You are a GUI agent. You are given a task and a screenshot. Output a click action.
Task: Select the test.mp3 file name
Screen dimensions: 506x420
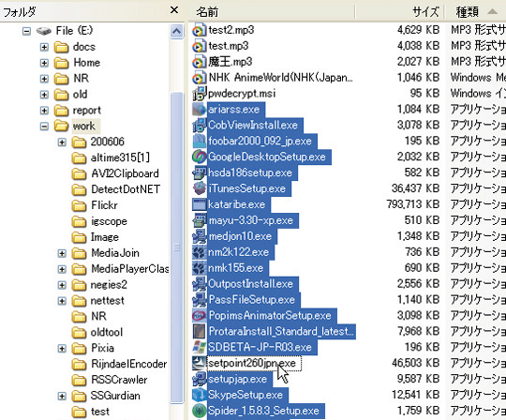point(229,46)
